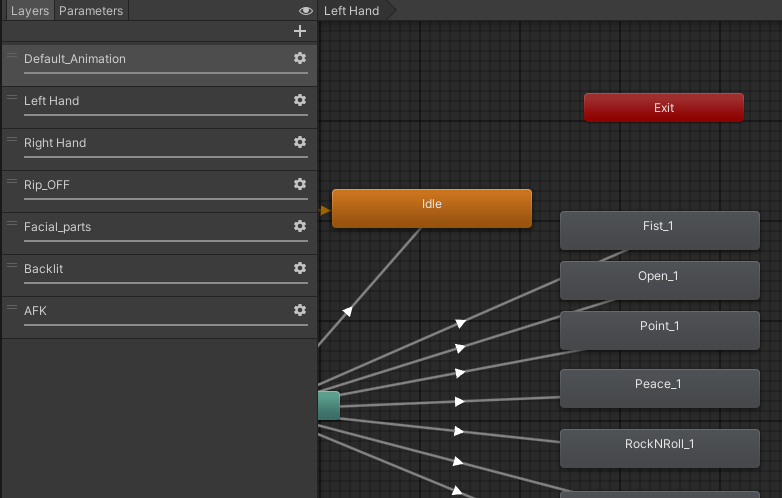
Task: Select the orange Idle state node
Action: [432, 208]
